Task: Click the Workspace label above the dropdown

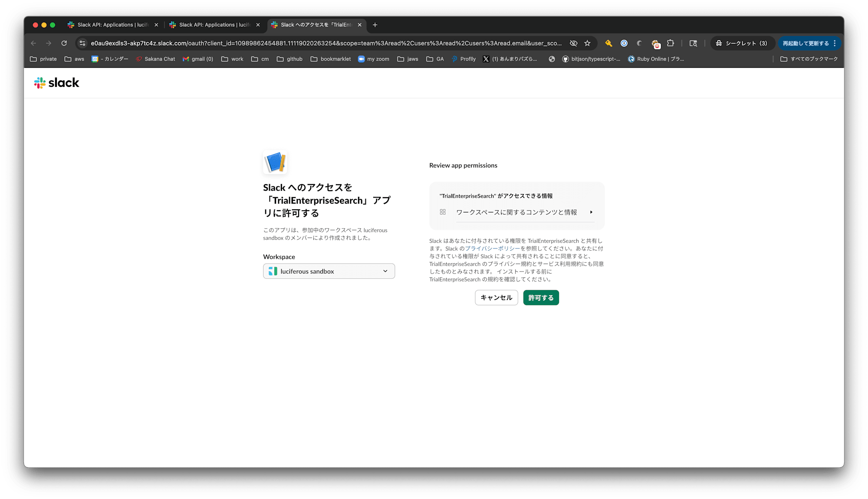Action: (279, 257)
